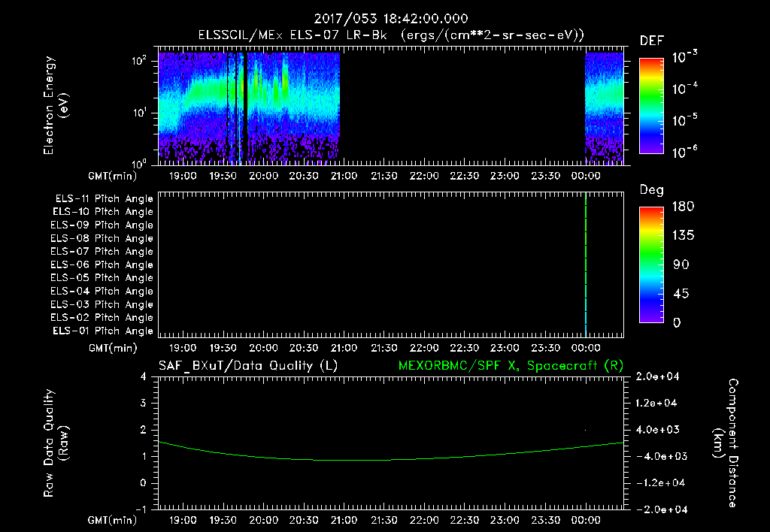Select the ELS-06 Pitch Angle row label
The image size is (770, 532).
[x=102, y=265]
